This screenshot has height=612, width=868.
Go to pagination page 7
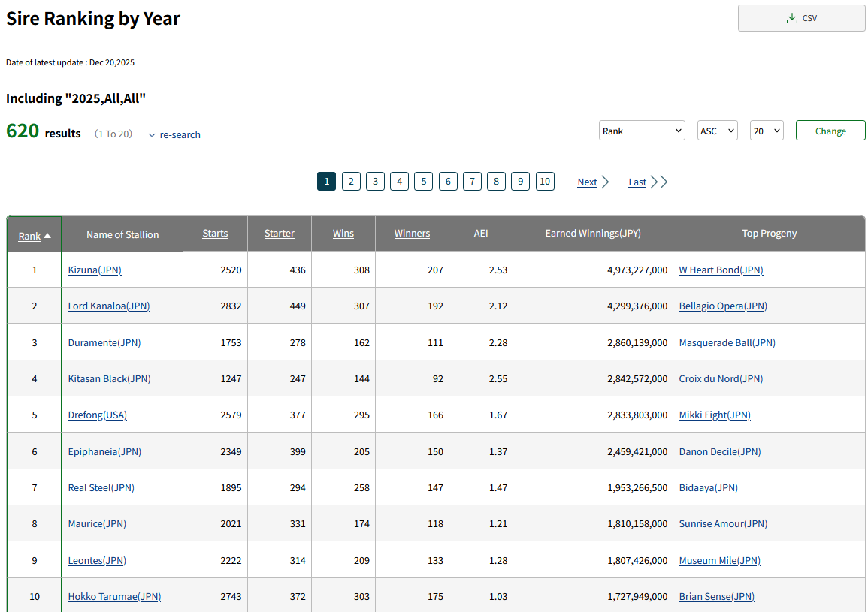tap(472, 182)
